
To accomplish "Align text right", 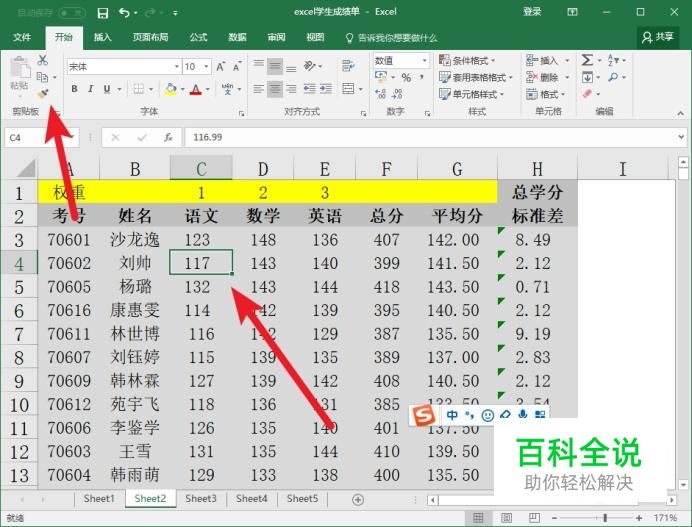I will tap(291, 89).
